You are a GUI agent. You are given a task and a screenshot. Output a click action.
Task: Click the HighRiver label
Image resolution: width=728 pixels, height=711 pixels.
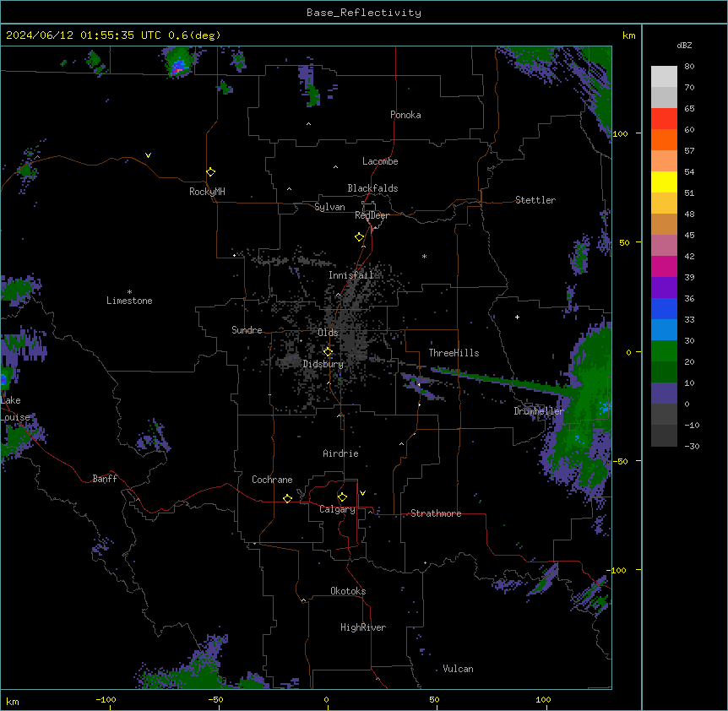363,627
